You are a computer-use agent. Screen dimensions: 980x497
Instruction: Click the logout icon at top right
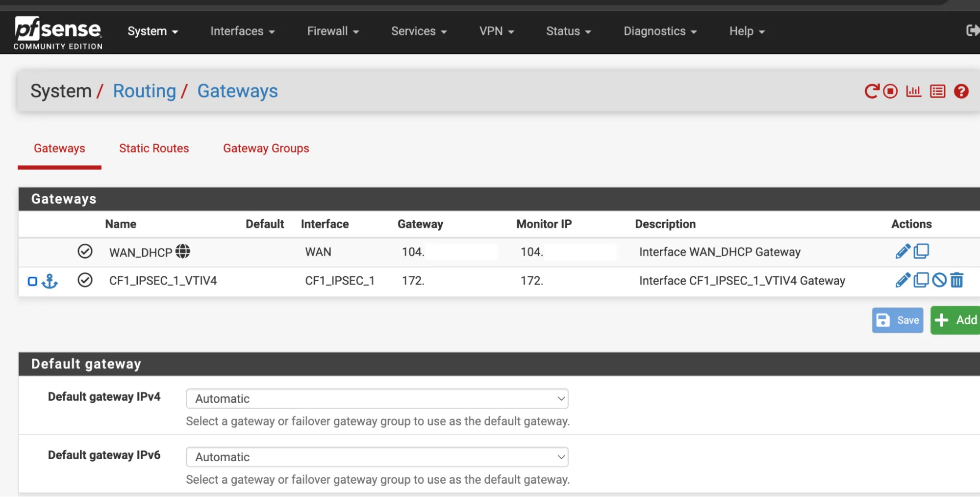(973, 30)
